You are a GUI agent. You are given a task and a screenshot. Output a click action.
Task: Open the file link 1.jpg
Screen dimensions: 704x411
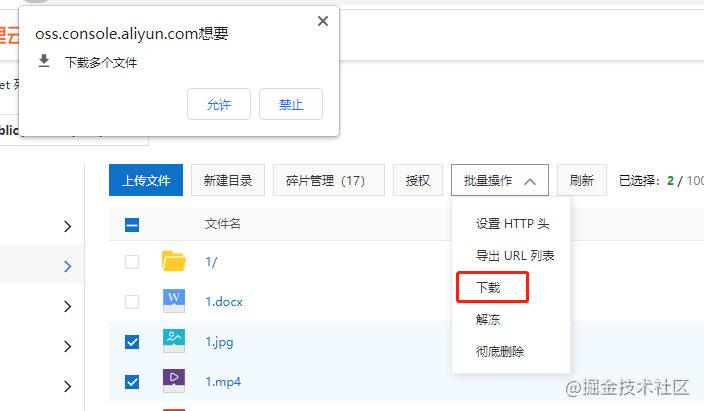pyautogui.click(x=220, y=342)
